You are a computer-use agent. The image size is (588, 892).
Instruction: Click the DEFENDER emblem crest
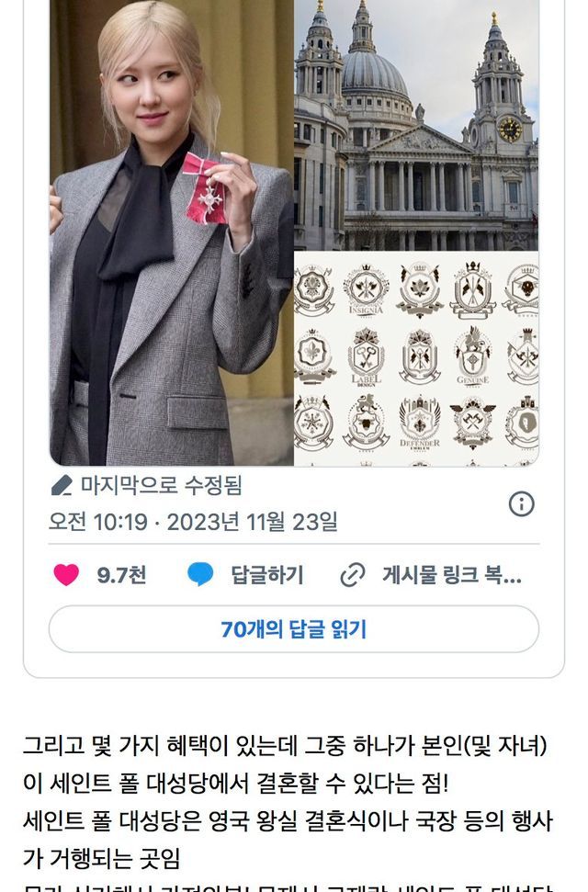pyautogui.click(x=420, y=423)
